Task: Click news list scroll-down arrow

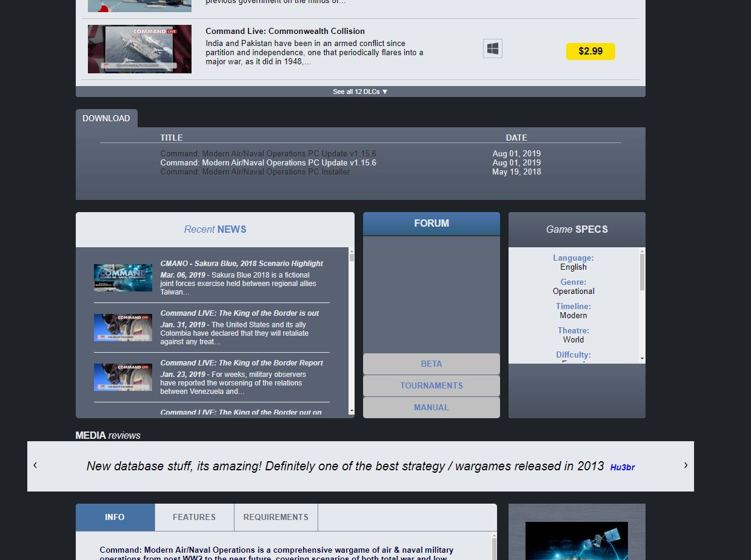Action: pyautogui.click(x=352, y=412)
